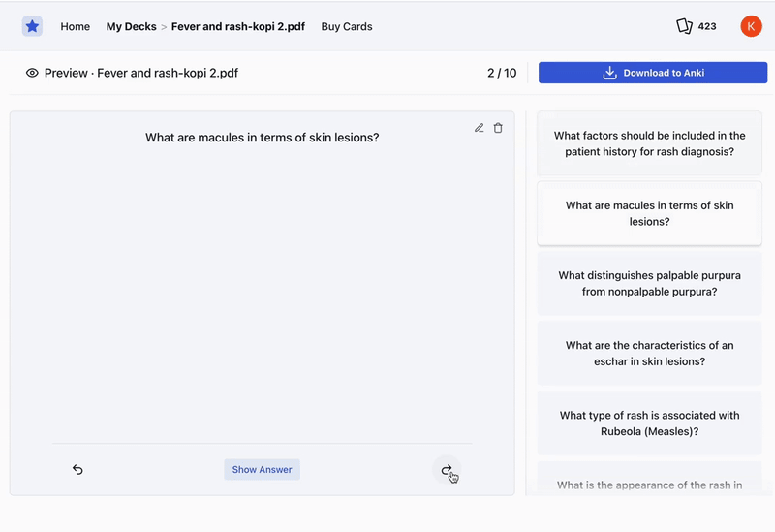Delete card using the trash icon
Viewport: 775px width, 532px height.
point(498,128)
